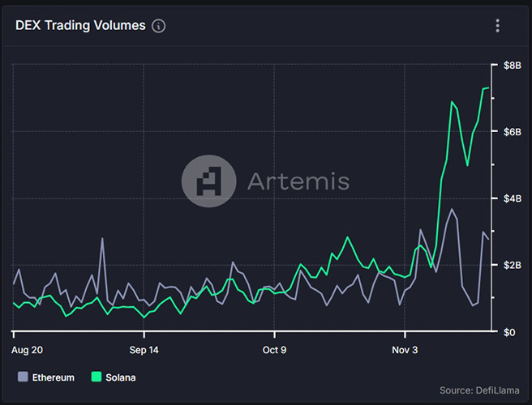This screenshot has width=532, height=405.
Task: Hide the Solana series via legend label
Action: [x=119, y=377]
